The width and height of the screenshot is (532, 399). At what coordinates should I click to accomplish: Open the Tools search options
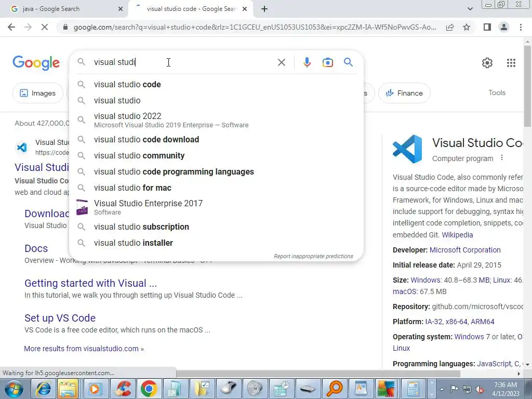[497, 92]
